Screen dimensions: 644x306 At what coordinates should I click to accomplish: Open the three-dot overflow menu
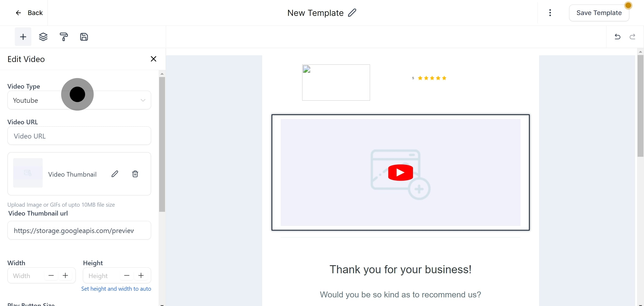tap(550, 13)
